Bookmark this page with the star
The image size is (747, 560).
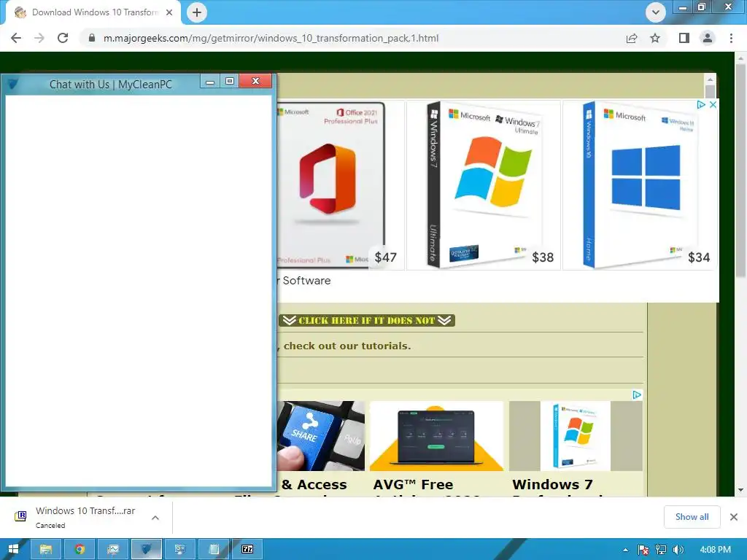[655, 38]
